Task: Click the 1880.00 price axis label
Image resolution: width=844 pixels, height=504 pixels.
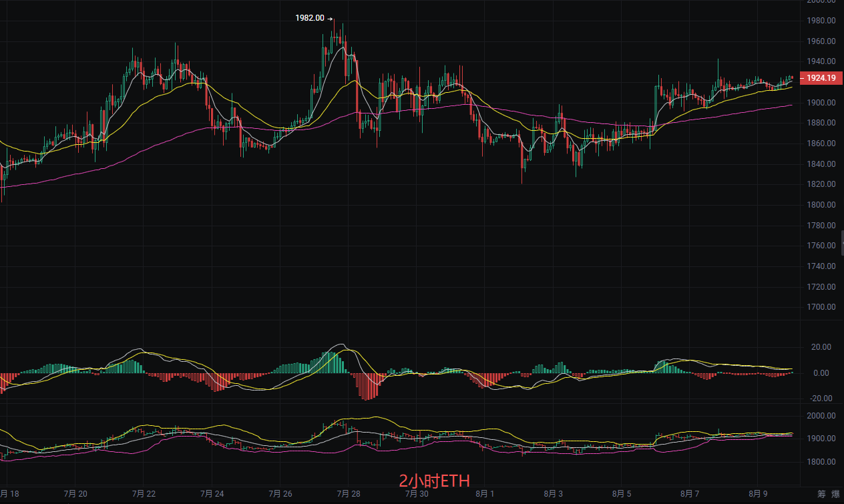Action: pyautogui.click(x=821, y=123)
